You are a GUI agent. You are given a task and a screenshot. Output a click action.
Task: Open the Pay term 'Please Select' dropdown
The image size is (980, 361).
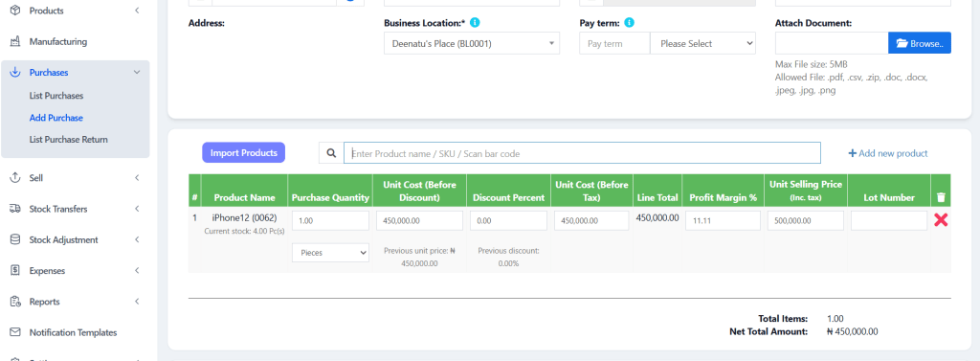coord(703,44)
